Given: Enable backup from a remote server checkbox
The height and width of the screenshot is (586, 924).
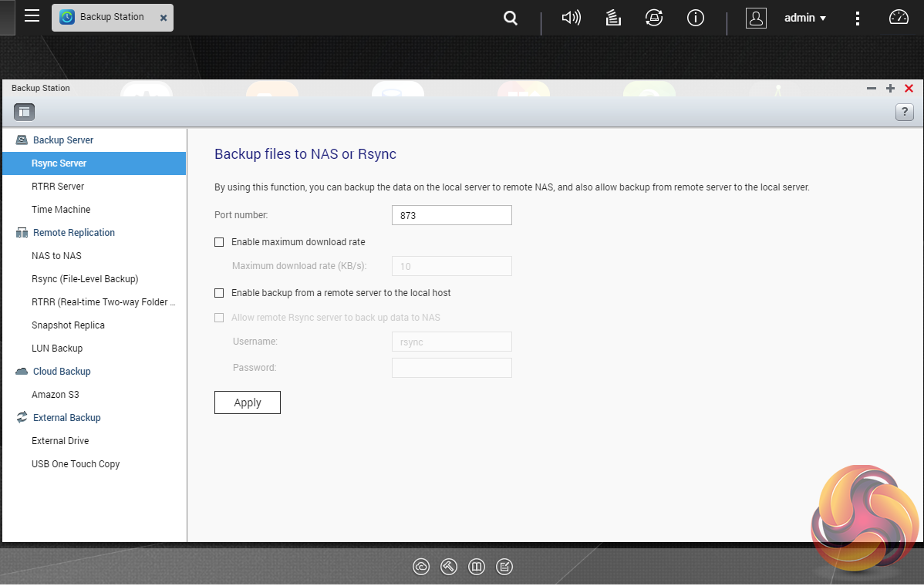Looking at the screenshot, I should 219,293.
